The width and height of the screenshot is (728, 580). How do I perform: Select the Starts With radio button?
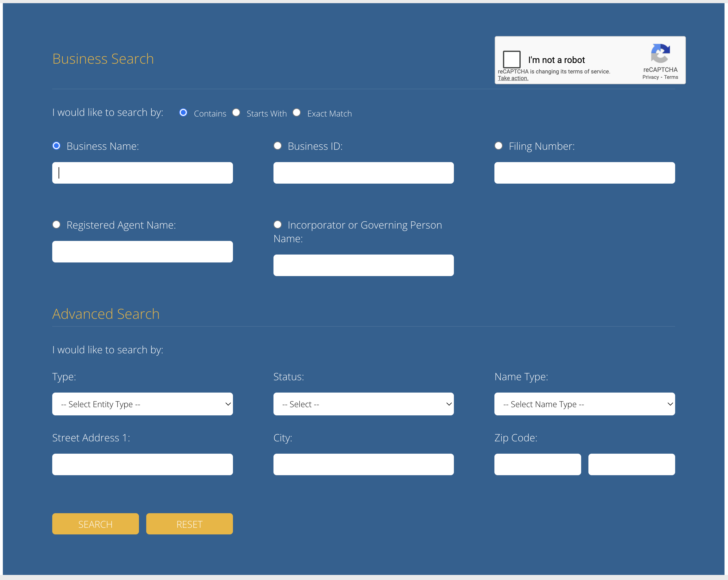click(236, 112)
